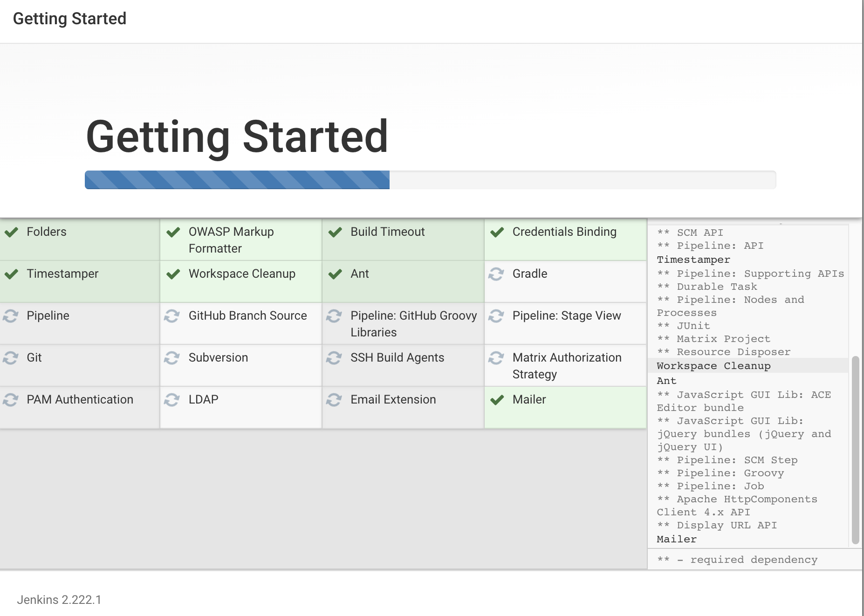Click the checkmark icon for Build Timeout
864x616 pixels.
335,232
